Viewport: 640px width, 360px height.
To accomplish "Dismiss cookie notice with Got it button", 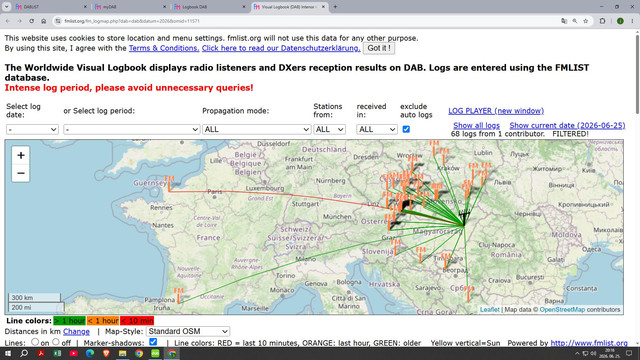I will click(379, 48).
